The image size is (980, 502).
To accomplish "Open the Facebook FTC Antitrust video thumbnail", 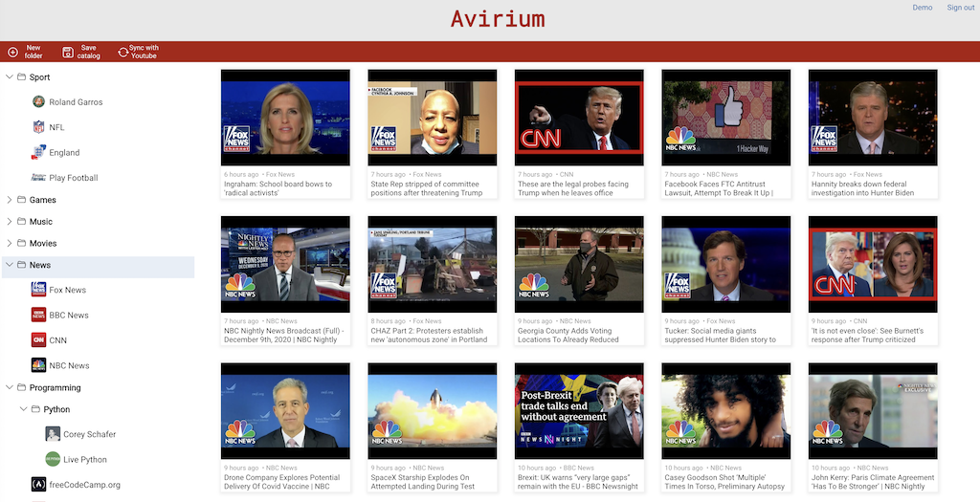I will tap(725, 117).
